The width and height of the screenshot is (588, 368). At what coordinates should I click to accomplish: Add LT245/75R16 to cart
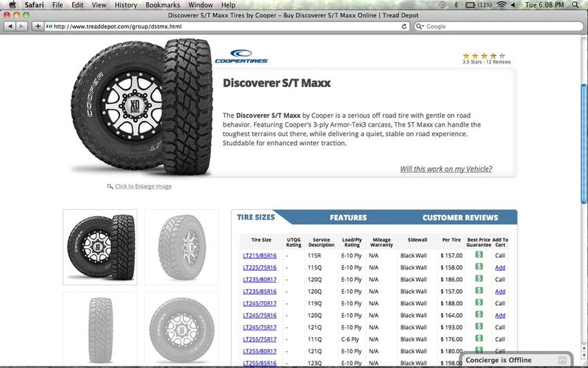coord(500,316)
